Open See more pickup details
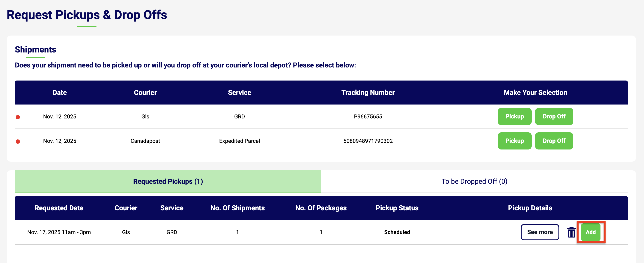 (x=540, y=232)
